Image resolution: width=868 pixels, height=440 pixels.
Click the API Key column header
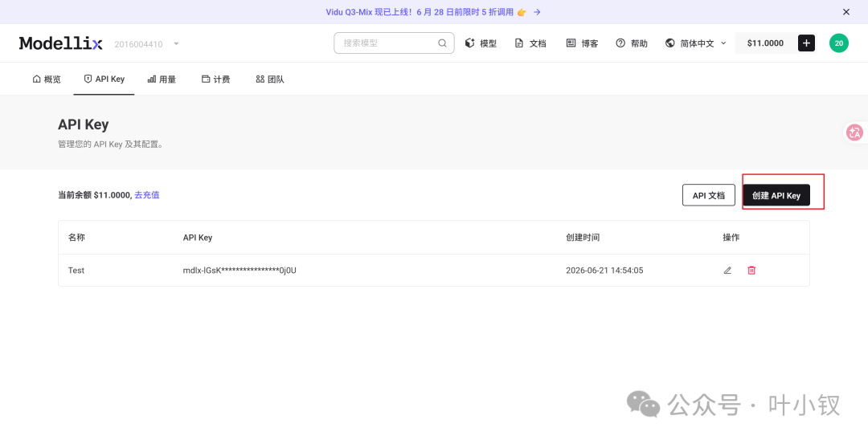(198, 237)
